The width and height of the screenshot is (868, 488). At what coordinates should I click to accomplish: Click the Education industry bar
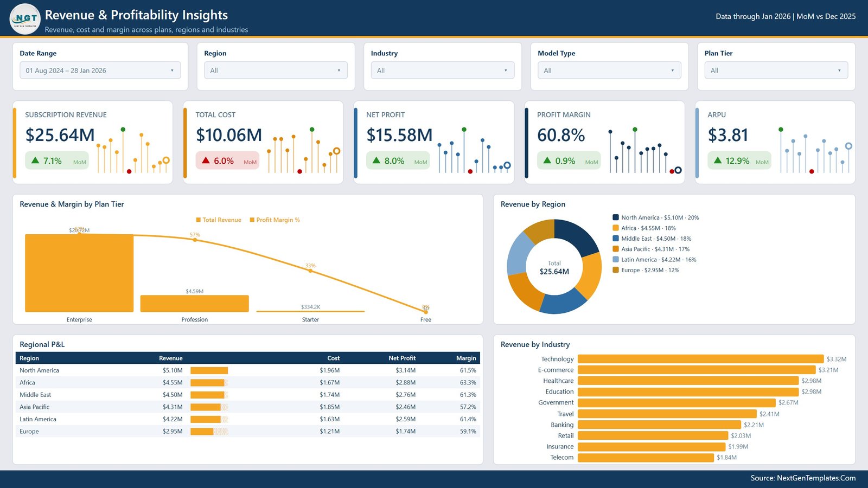[688, 391]
